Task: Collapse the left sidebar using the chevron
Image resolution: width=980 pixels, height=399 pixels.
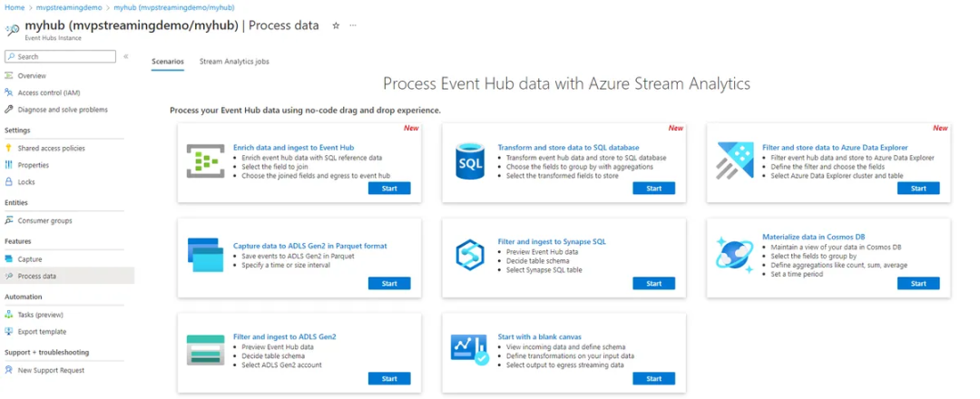Action: [126, 56]
